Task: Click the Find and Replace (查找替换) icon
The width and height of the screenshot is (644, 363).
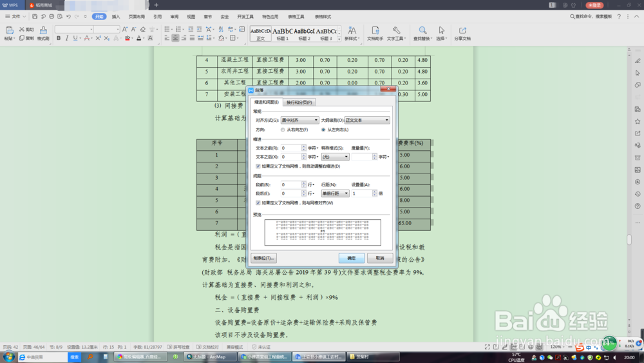Action: click(x=422, y=33)
